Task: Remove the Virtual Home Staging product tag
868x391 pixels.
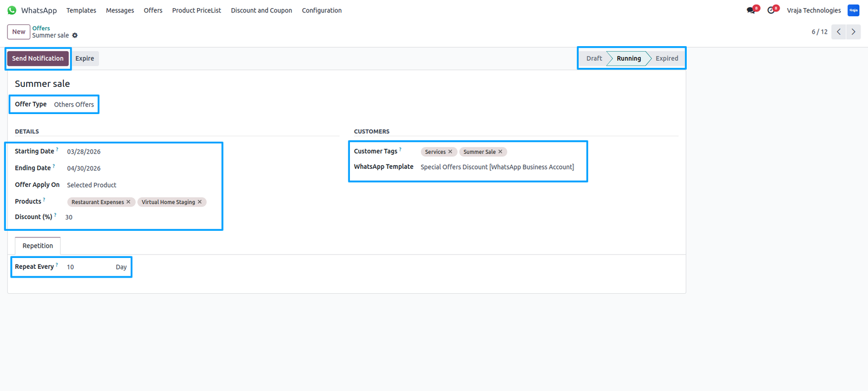Action: tap(200, 202)
